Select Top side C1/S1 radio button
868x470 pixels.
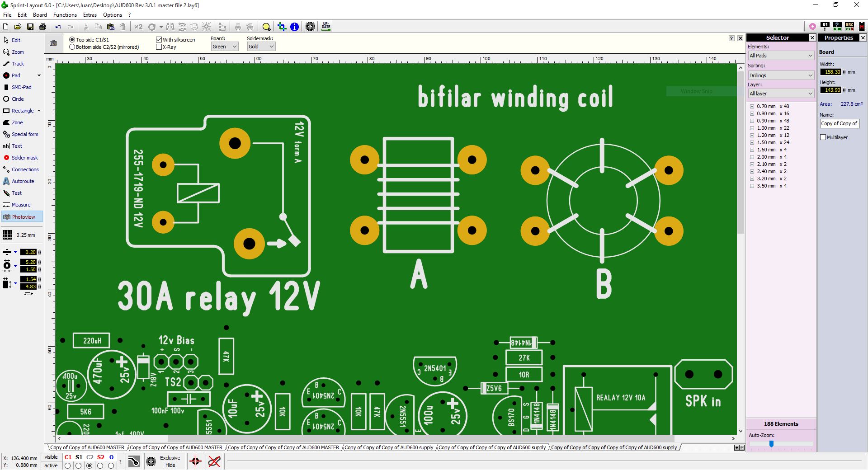coord(72,40)
